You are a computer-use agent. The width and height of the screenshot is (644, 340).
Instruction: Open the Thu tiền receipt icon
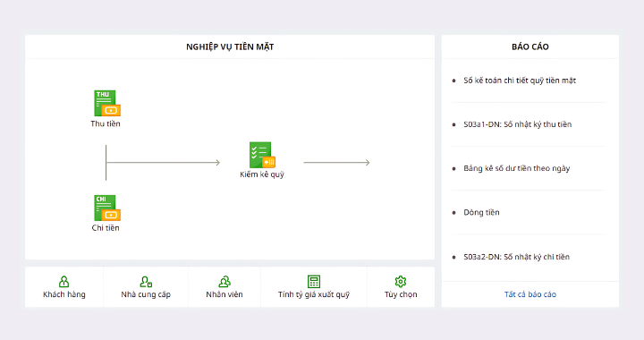click(x=107, y=104)
